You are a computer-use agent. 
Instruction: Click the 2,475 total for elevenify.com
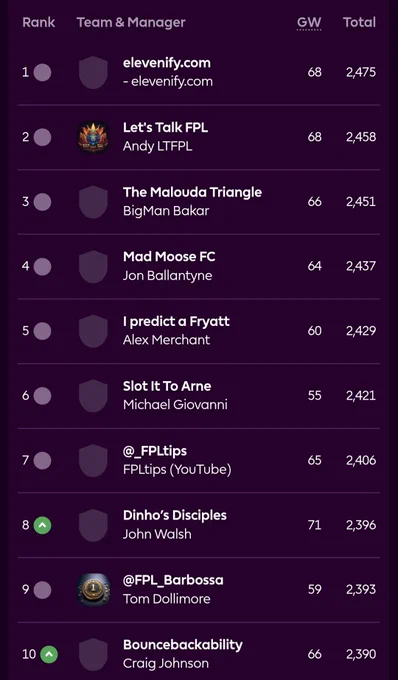(361, 72)
